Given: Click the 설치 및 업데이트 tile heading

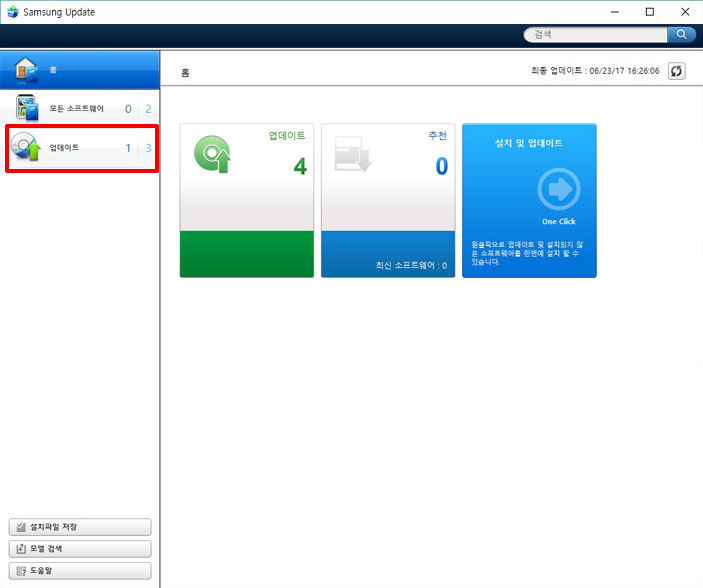Looking at the screenshot, I should (529, 143).
